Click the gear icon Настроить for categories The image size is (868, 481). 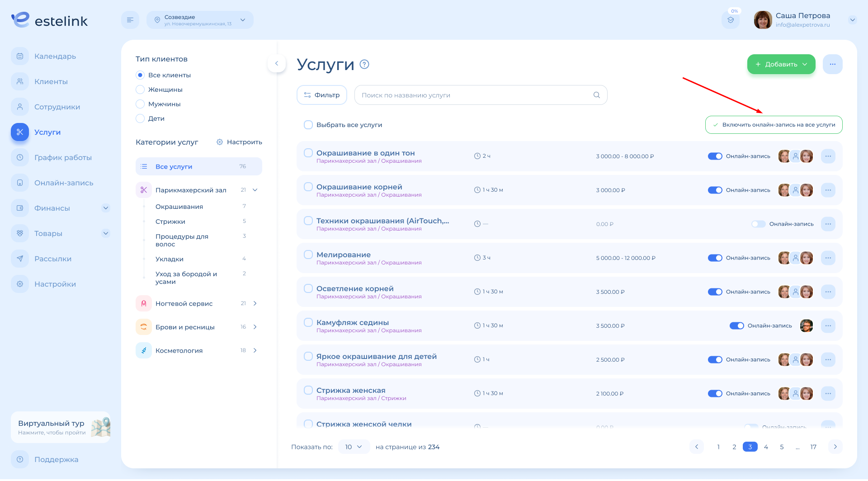coord(220,142)
